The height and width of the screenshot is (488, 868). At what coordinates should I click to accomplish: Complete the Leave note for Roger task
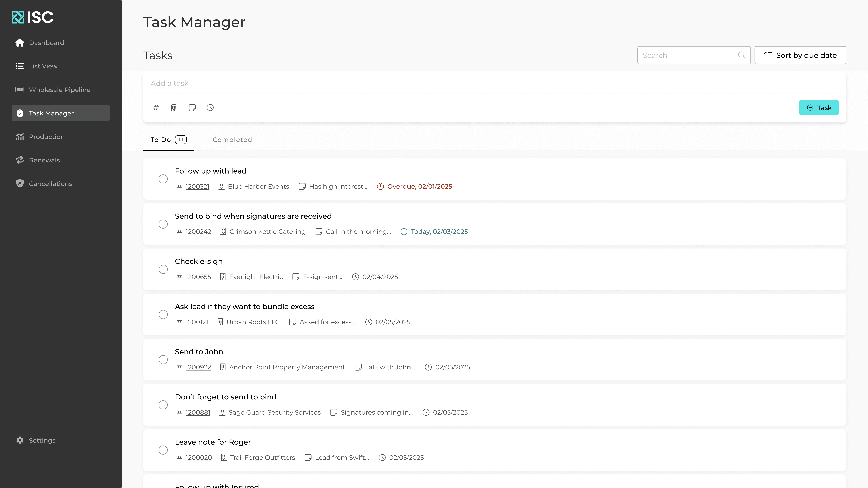tap(163, 450)
